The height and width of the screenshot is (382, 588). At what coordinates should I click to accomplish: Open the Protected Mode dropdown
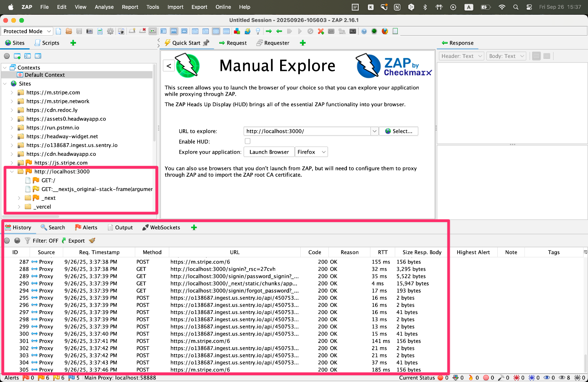[x=27, y=31]
